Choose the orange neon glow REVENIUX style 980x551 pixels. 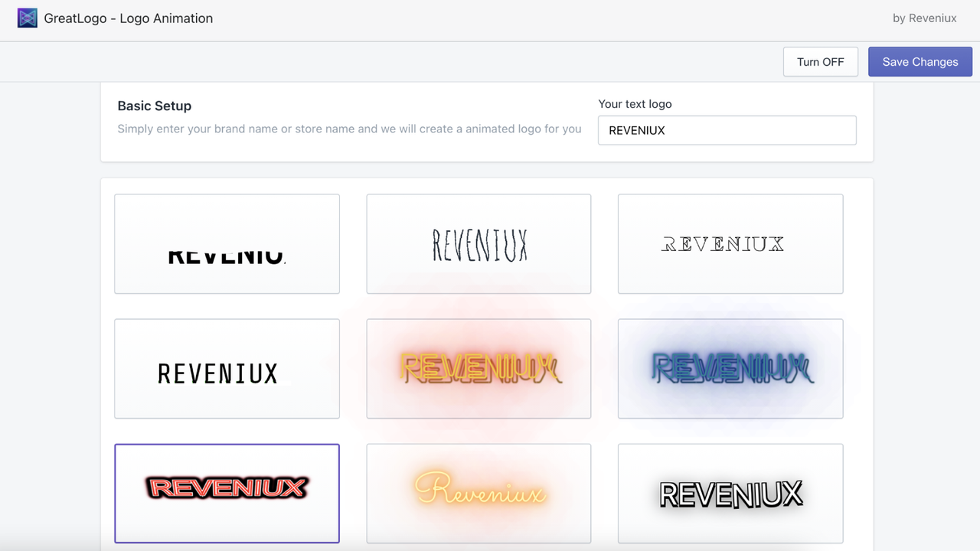point(479,369)
